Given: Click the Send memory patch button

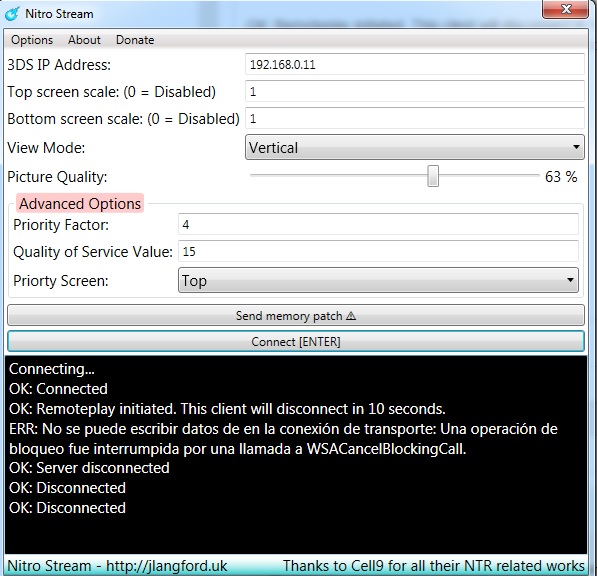Looking at the screenshot, I should click(296, 315).
